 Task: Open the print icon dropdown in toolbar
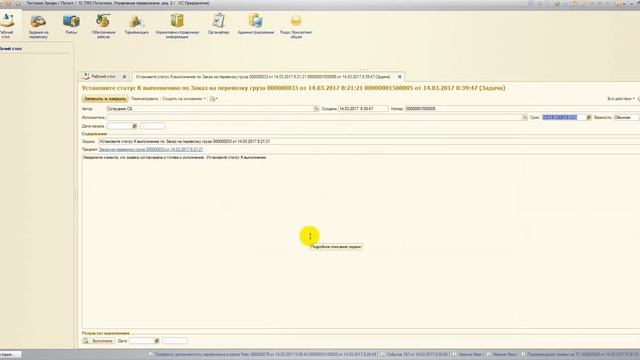point(213,99)
